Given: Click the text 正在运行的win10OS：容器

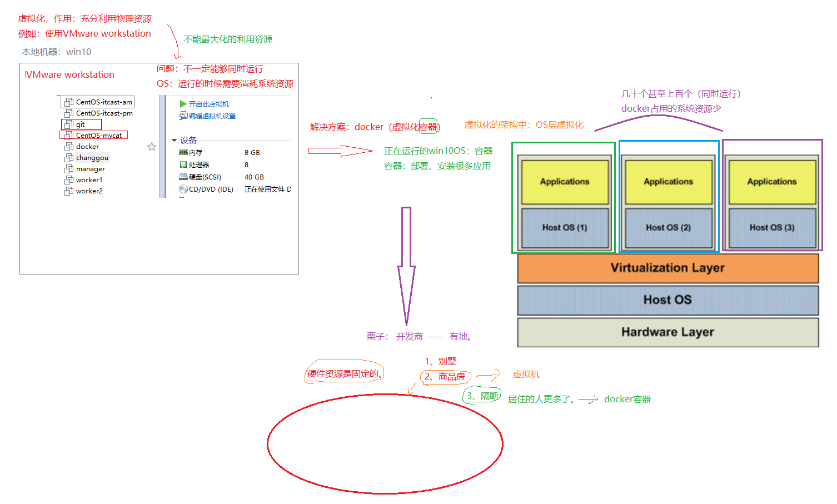Looking at the screenshot, I should (438, 151).
